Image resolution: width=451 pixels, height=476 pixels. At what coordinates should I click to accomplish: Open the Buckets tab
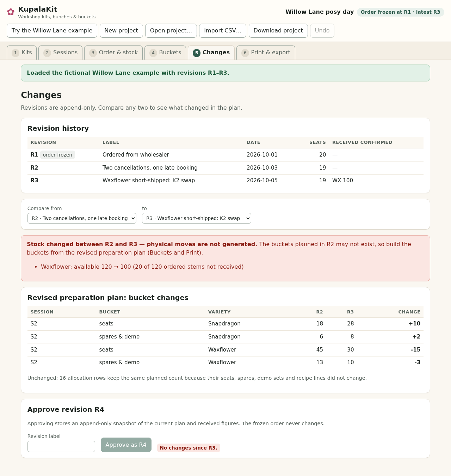[165, 53]
